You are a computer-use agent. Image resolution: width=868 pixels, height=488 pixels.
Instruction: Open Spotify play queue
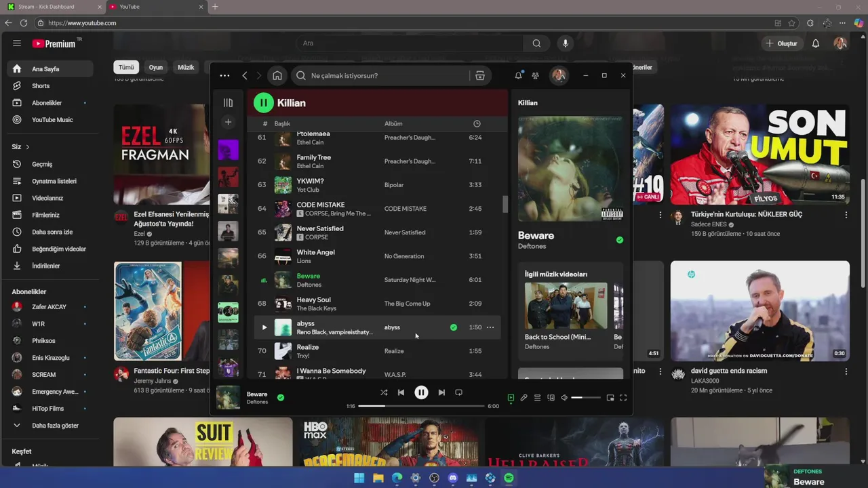point(537,398)
